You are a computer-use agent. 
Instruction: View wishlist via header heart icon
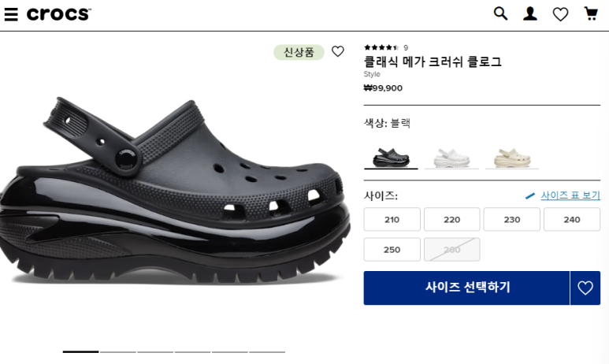tap(560, 14)
